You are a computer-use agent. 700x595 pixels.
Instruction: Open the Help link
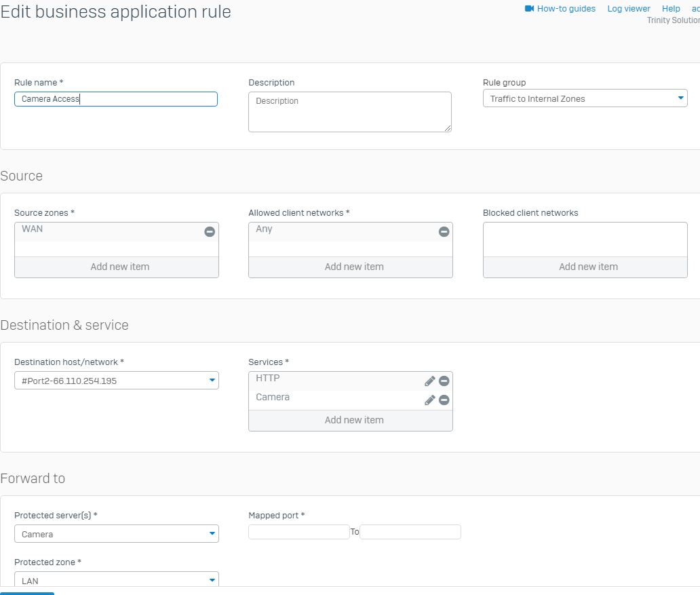pyautogui.click(x=671, y=9)
